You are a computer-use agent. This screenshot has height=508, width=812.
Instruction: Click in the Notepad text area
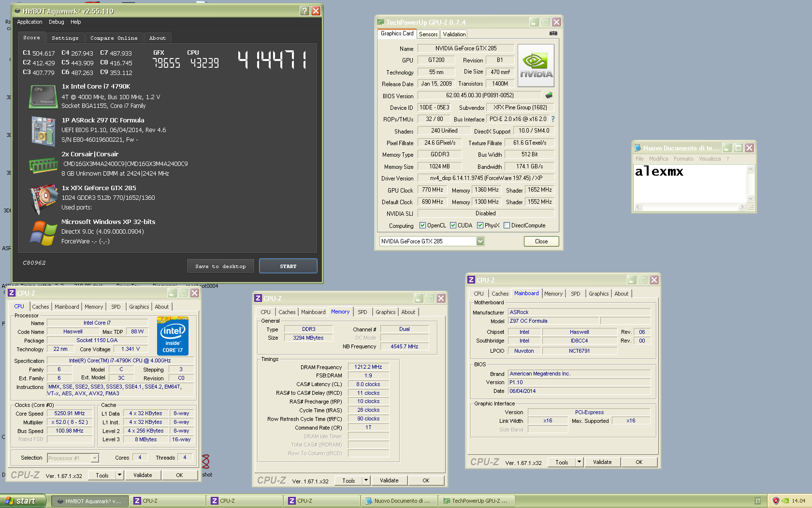coord(690,184)
